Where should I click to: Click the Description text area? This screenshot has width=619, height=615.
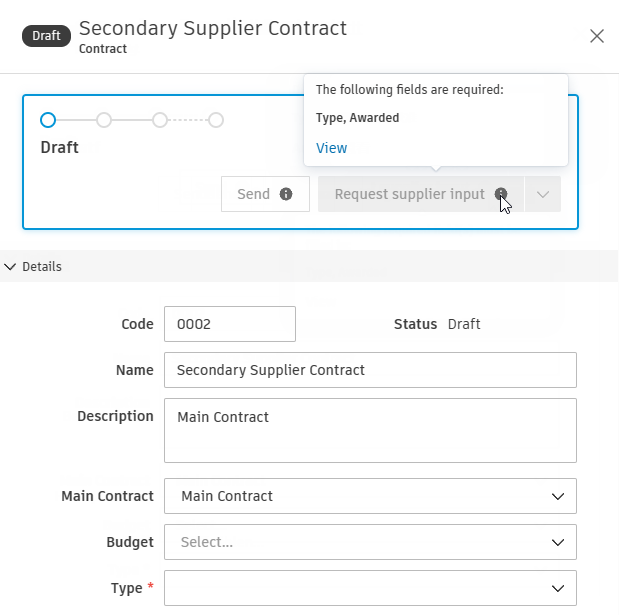pyautogui.click(x=370, y=431)
